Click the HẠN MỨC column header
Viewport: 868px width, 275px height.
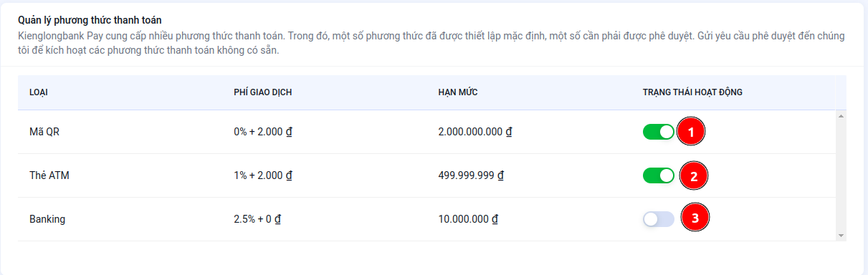[458, 92]
